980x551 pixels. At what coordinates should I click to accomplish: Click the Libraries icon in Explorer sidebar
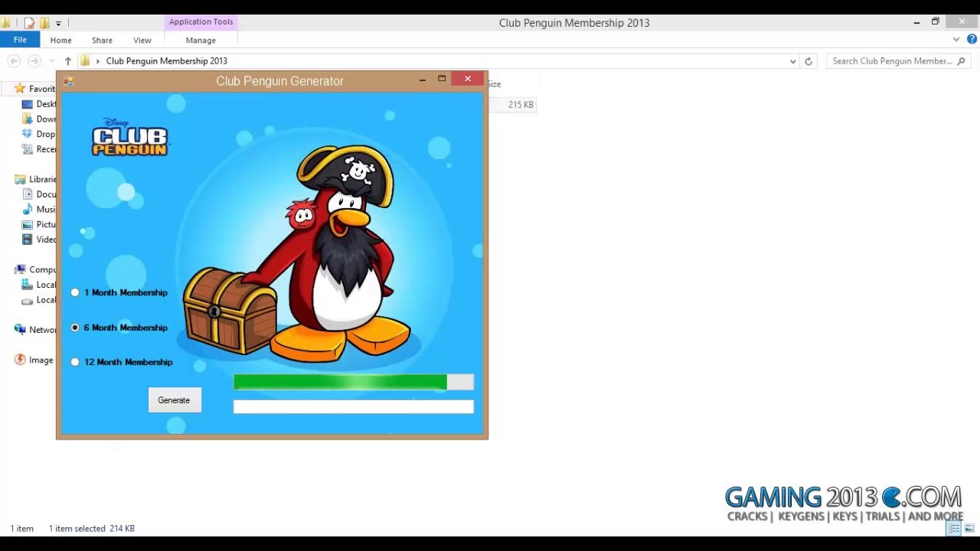tap(20, 179)
